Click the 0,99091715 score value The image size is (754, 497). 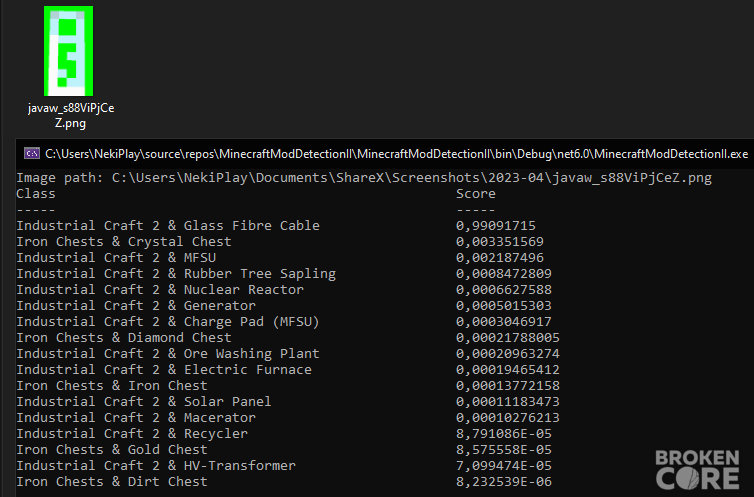tap(496, 225)
